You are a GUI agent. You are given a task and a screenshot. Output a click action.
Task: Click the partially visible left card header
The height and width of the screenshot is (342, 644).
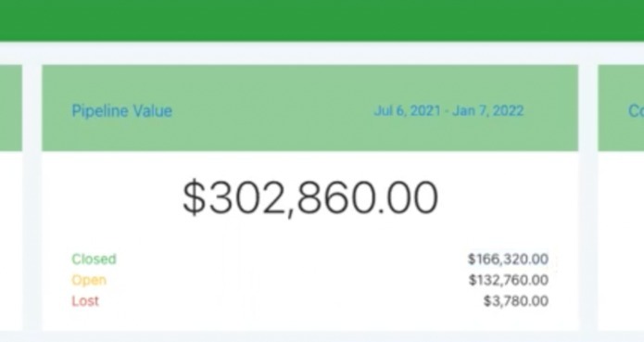11,108
